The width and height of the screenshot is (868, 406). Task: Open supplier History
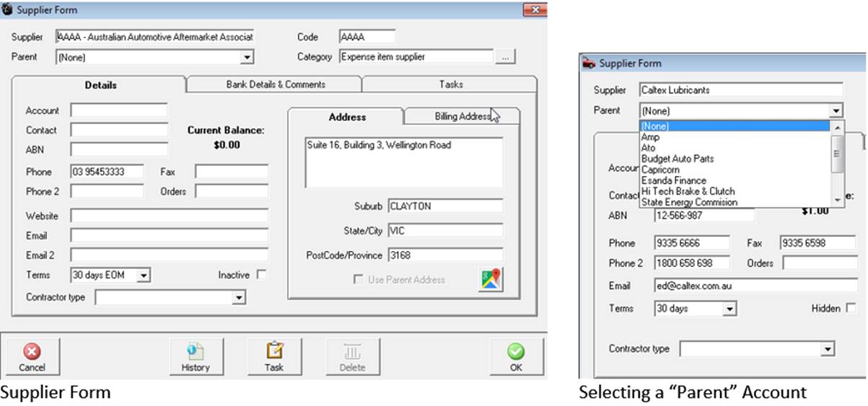pyautogui.click(x=195, y=357)
